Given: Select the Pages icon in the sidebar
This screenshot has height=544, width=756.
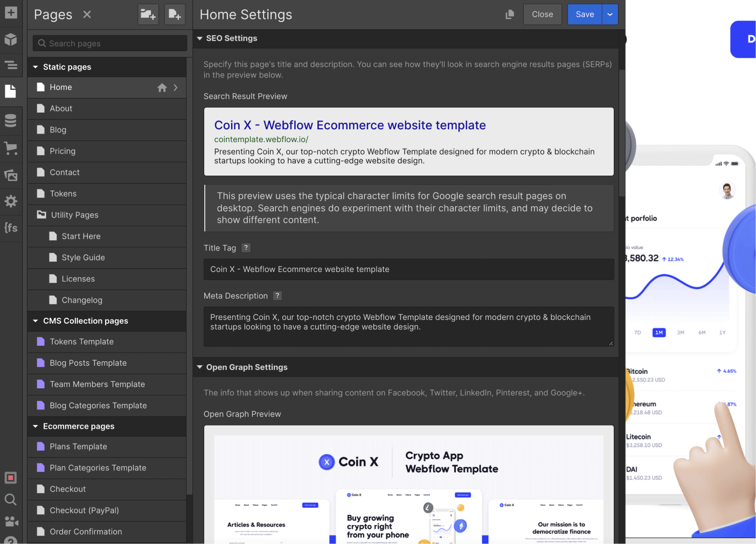Looking at the screenshot, I should (x=11, y=91).
